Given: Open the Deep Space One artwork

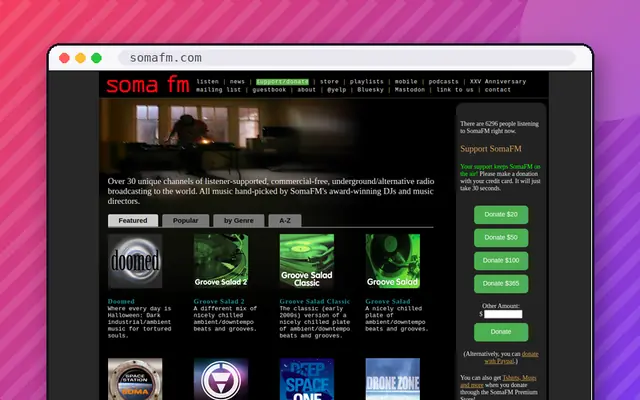Looking at the screenshot, I should (x=307, y=379).
